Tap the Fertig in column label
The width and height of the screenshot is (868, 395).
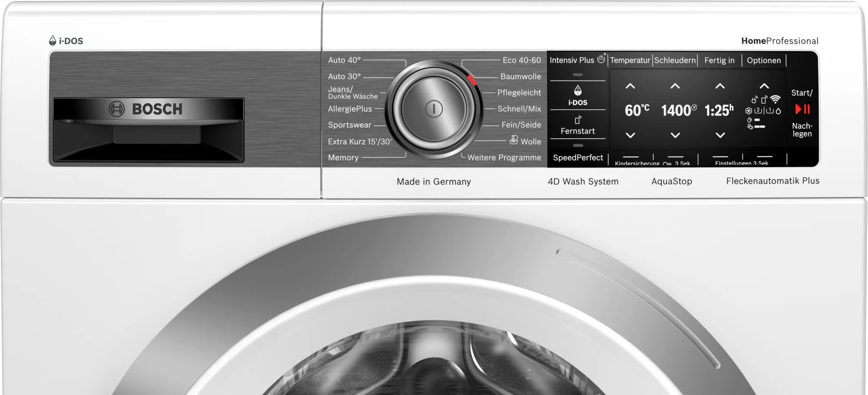tap(720, 60)
